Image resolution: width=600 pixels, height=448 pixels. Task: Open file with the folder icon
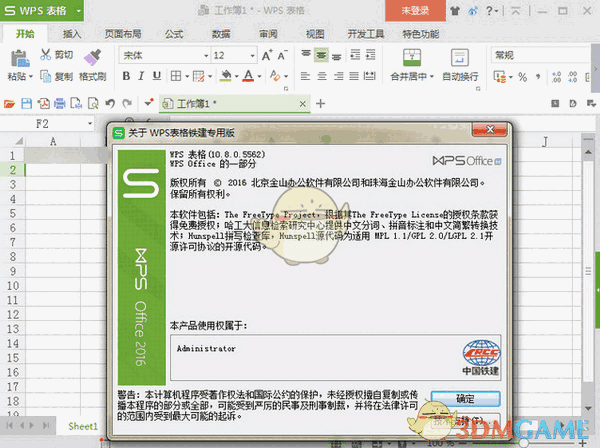[9, 104]
